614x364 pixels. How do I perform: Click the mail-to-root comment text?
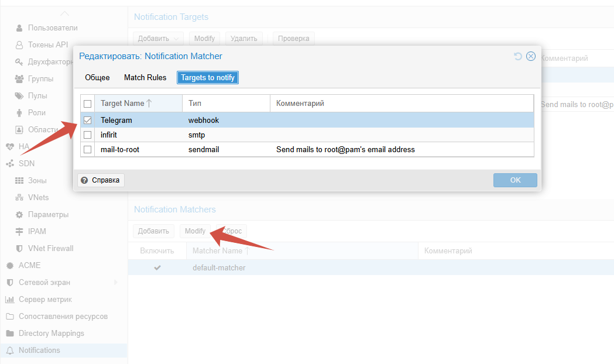point(345,149)
